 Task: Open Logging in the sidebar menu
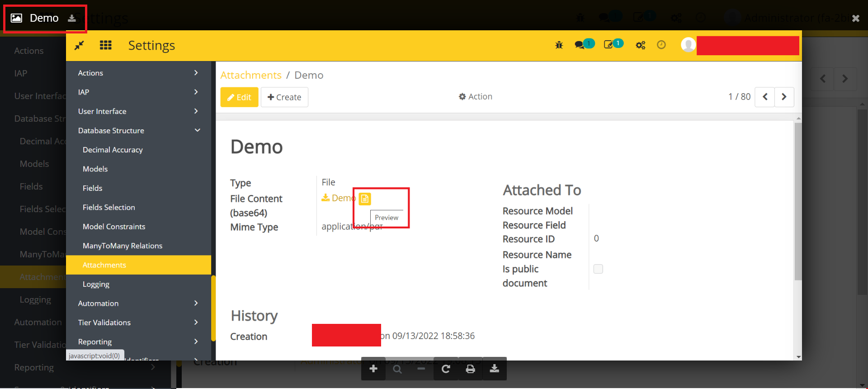pos(96,285)
